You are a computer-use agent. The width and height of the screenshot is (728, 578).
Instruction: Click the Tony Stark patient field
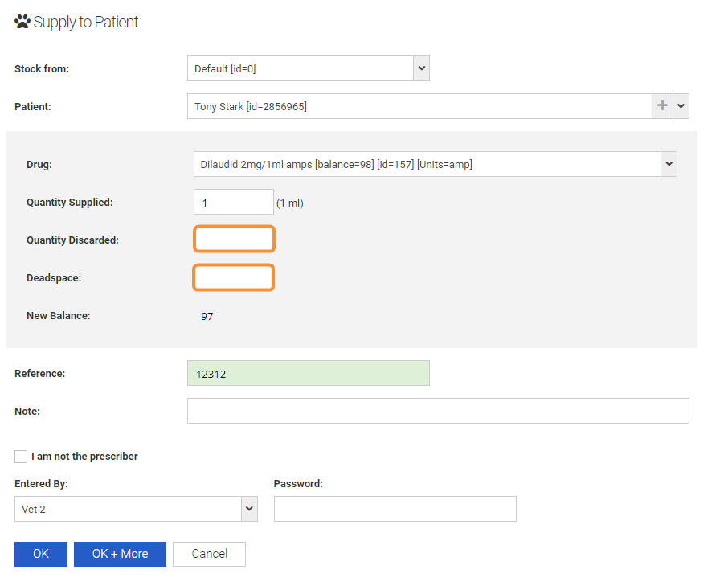[x=418, y=106]
